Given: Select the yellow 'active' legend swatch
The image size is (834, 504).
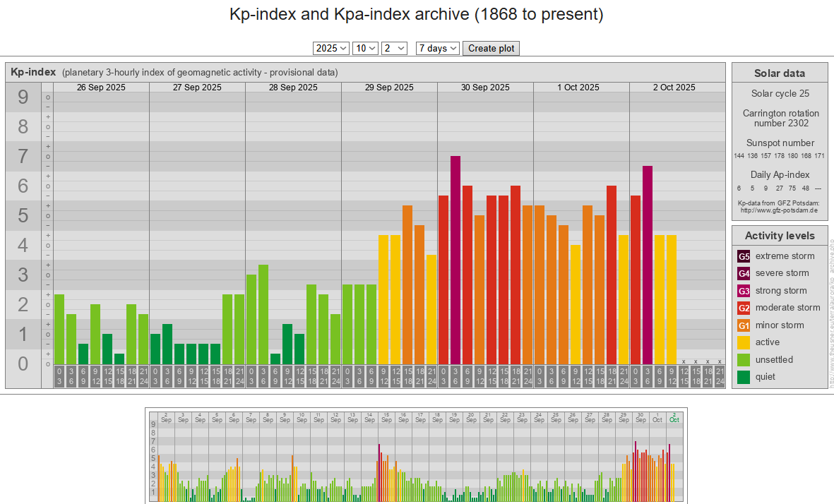Looking at the screenshot, I should point(744,342).
